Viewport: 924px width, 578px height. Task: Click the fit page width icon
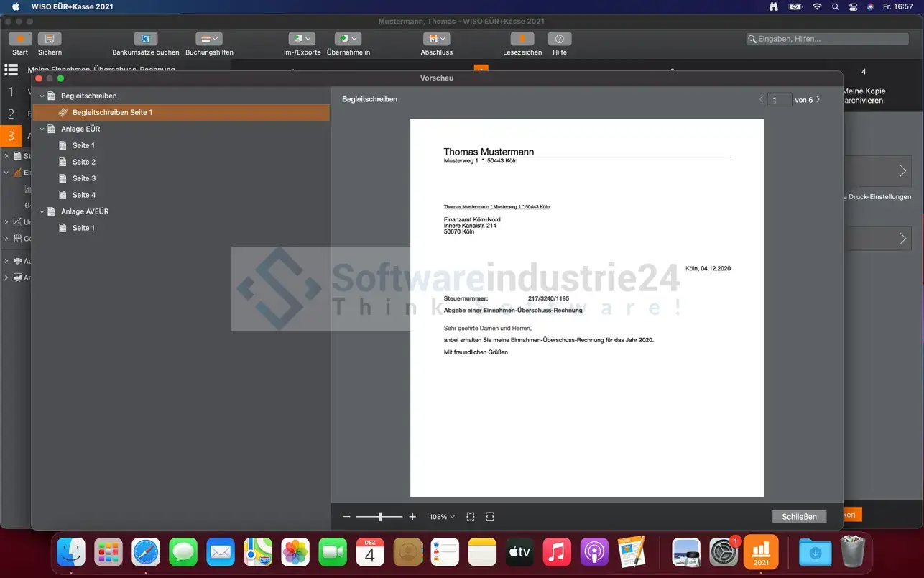(490, 517)
